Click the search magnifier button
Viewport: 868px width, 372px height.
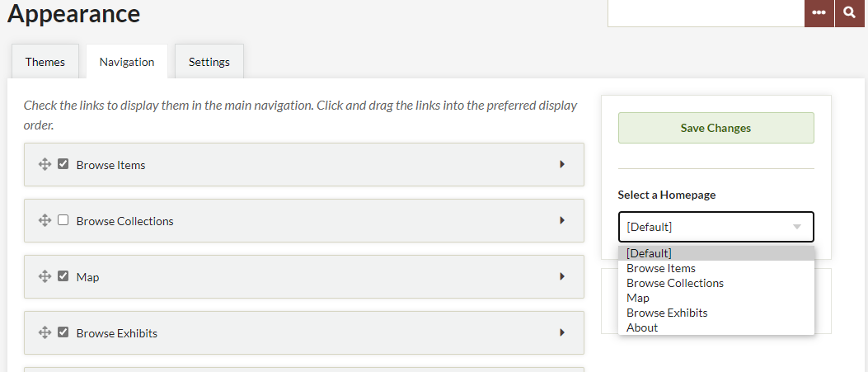tap(850, 12)
